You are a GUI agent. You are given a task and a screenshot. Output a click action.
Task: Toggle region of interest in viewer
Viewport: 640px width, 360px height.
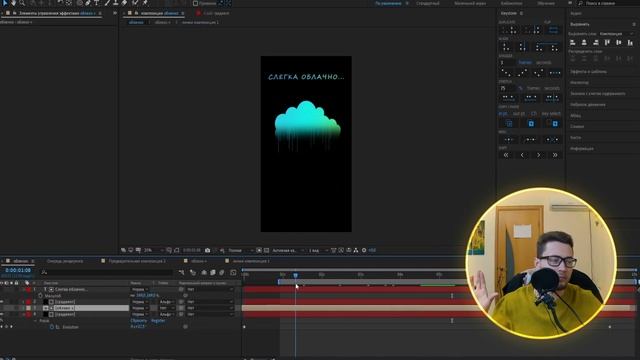point(259,250)
